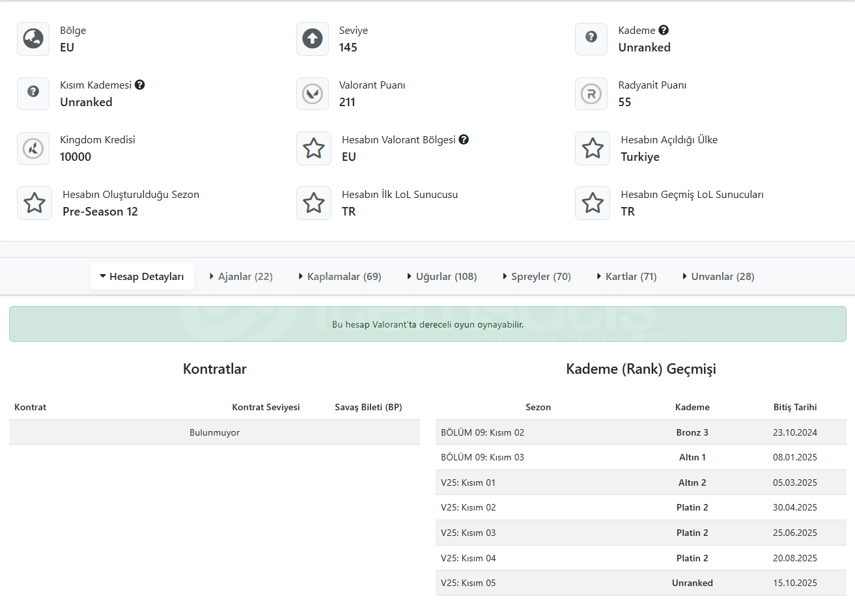Click the up-arrow Seviye level icon
The height and width of the screenshot is (616, 855).
click(x=313, y=39)
